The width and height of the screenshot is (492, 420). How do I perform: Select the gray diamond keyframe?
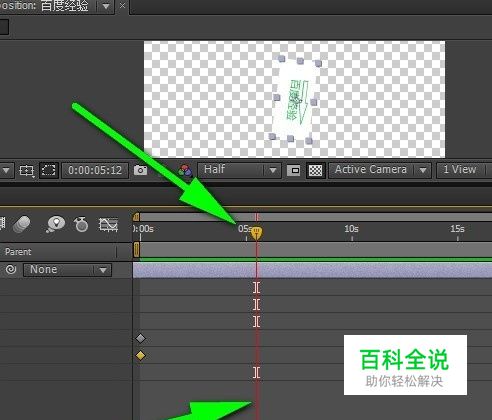[x=140, y=339]
